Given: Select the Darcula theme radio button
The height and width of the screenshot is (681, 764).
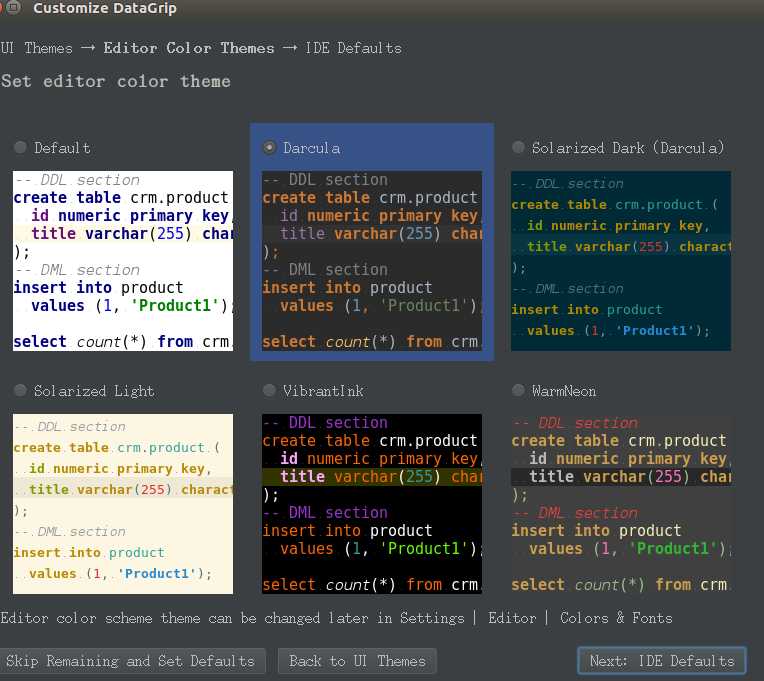Looking at the screenshot, I should point(269,147).
